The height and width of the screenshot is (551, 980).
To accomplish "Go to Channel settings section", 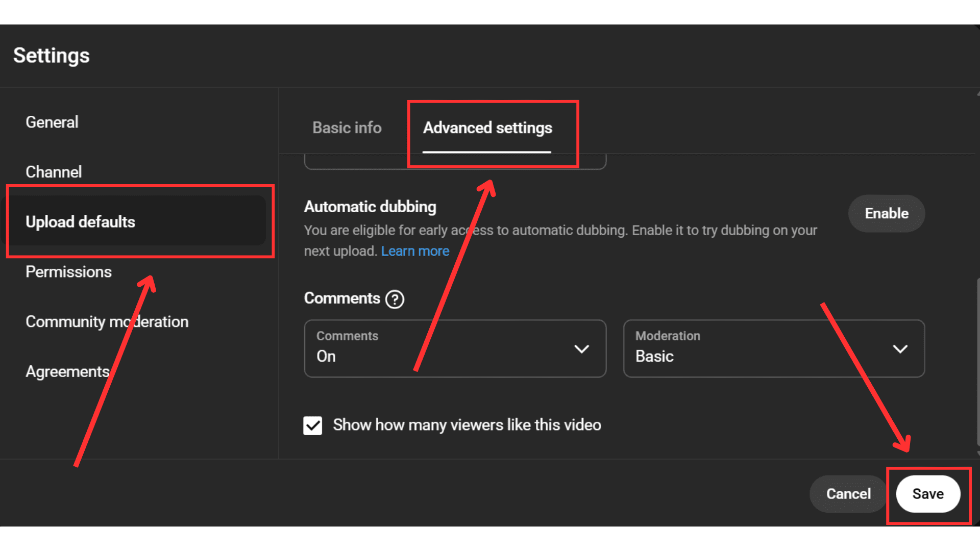I will pyautogui.click(x=54, y=172).
